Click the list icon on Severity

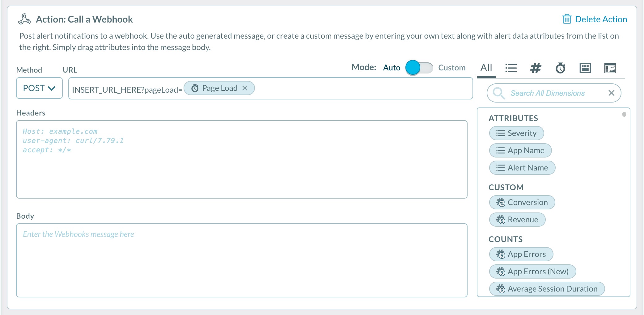[x=500, y=133]
